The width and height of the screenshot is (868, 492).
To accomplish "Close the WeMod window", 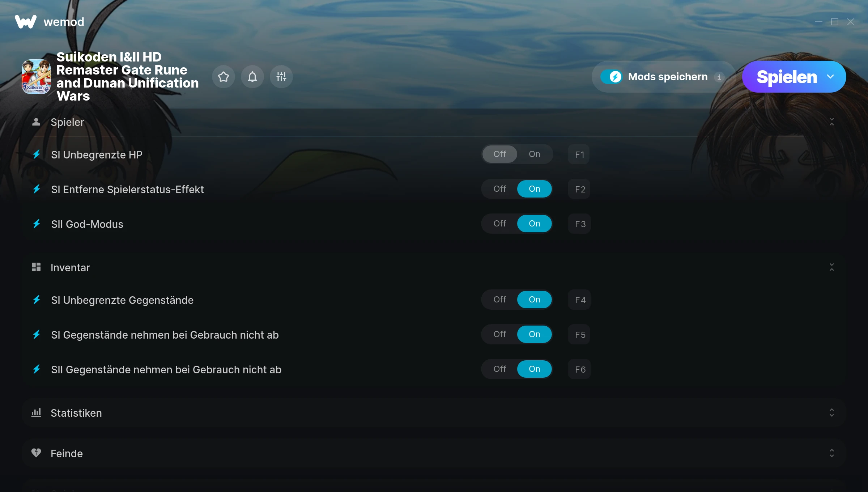I will click(x=851, y=22).
